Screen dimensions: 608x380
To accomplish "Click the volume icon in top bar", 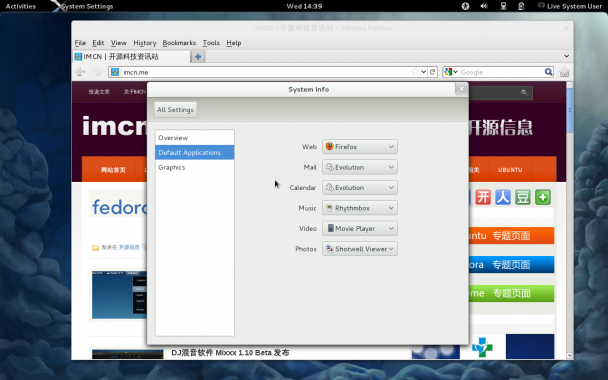I will [x=484, y=6].
